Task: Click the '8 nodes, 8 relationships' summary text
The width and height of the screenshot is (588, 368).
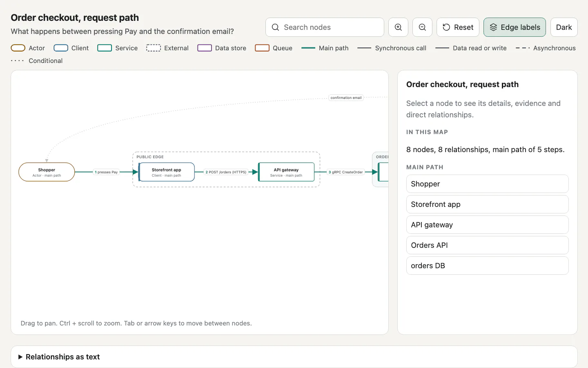Action: (x=486, y=150)
